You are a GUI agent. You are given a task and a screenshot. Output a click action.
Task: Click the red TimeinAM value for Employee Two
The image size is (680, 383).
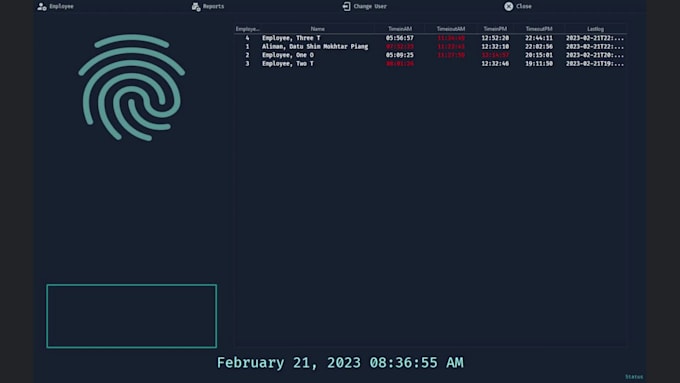tap(400, 64)
